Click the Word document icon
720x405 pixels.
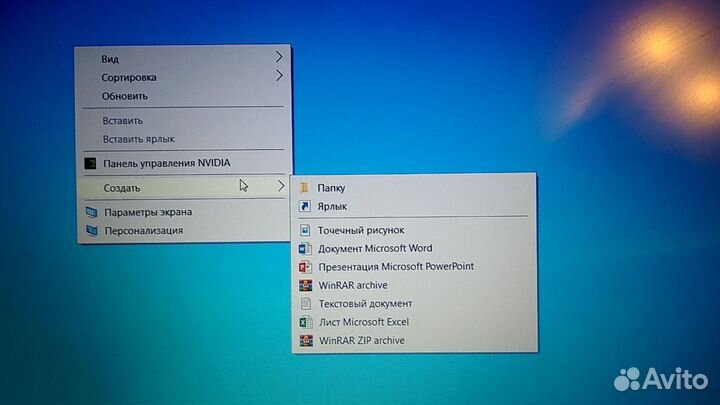click(305, 248)
